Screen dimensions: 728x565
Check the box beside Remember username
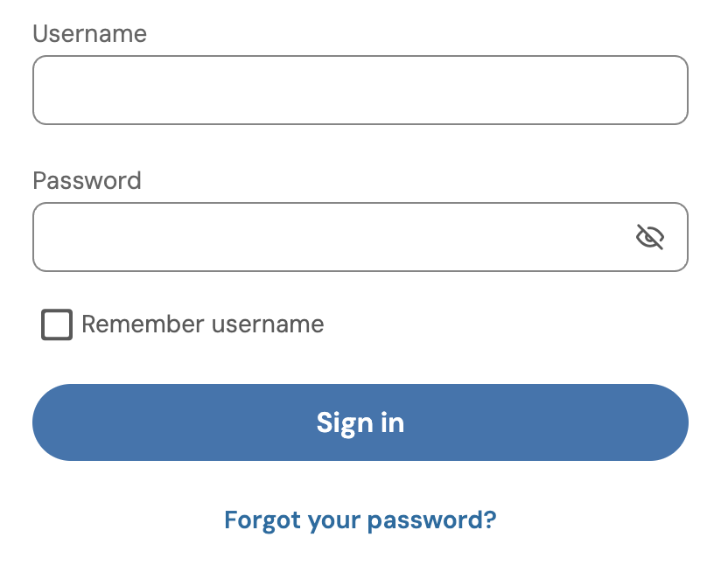click(57, 324)
